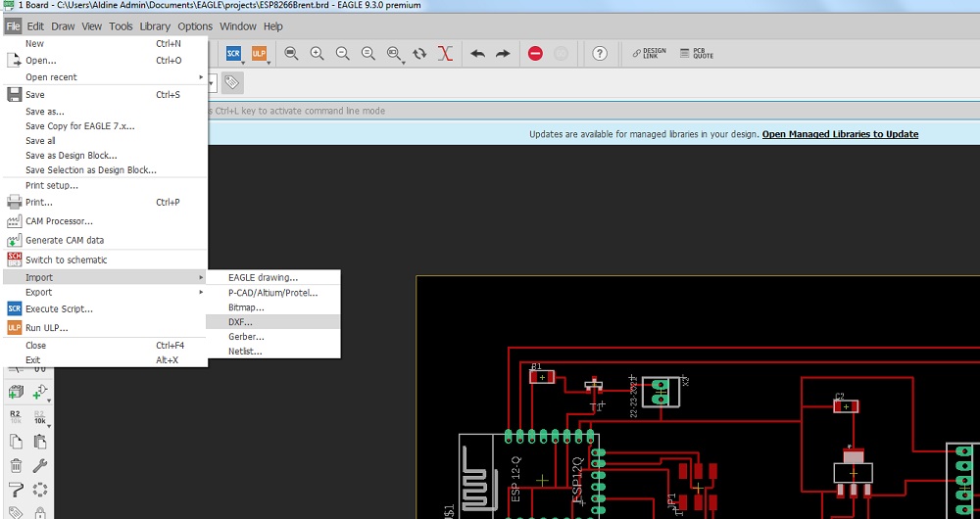980x519 pixels.
Task: Open the Window menu
Action: coord(238,26)
